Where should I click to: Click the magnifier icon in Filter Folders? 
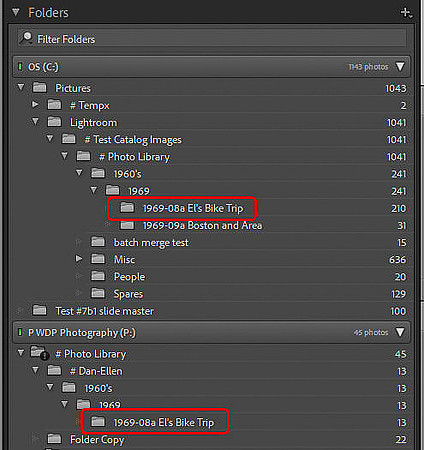tap(26, 38)
